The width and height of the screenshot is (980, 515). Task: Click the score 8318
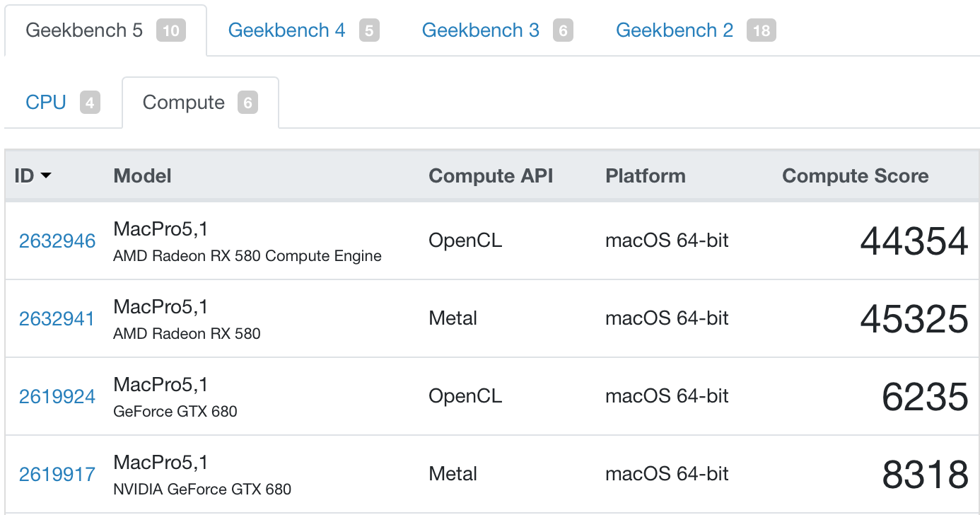tap(926, 475)
